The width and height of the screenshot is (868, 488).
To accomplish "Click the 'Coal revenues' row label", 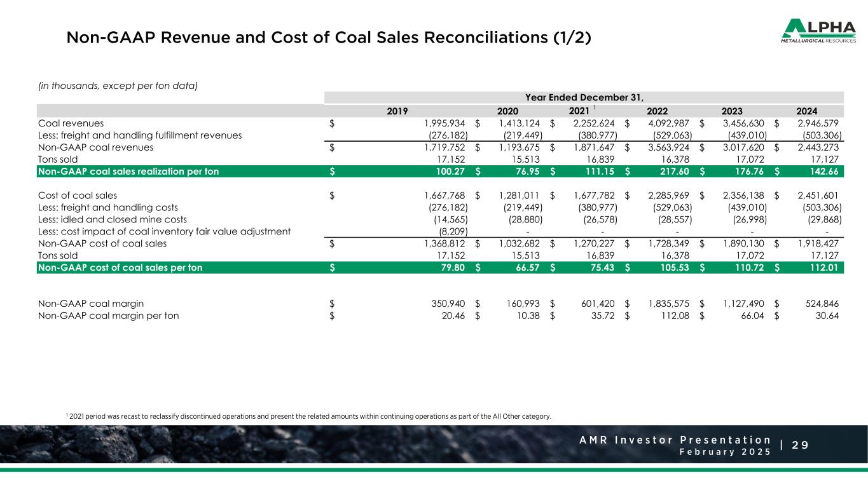I will (71, 123).
